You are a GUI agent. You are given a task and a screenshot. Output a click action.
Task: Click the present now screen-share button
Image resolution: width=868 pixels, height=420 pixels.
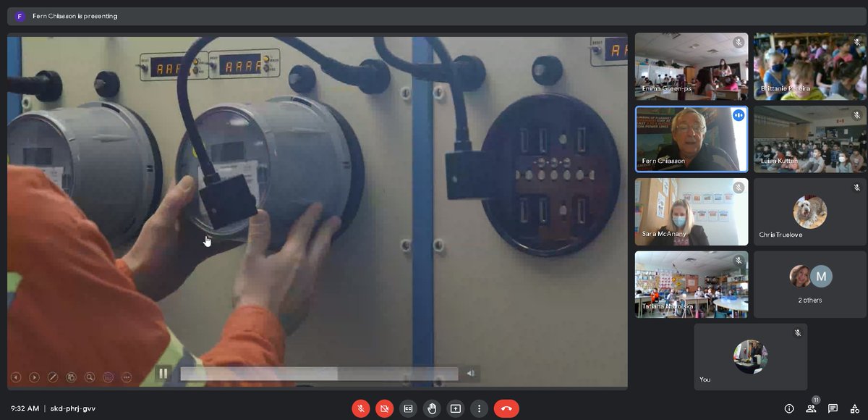pyautogui.click(x=456, y=408)
